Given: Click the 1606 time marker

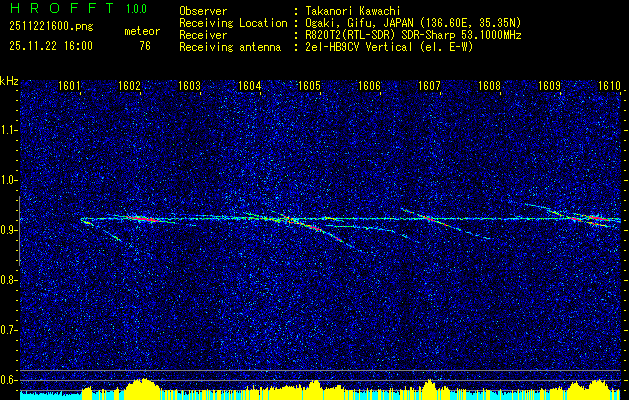Looking at the screenshot, I should click(x=369, y=86).
